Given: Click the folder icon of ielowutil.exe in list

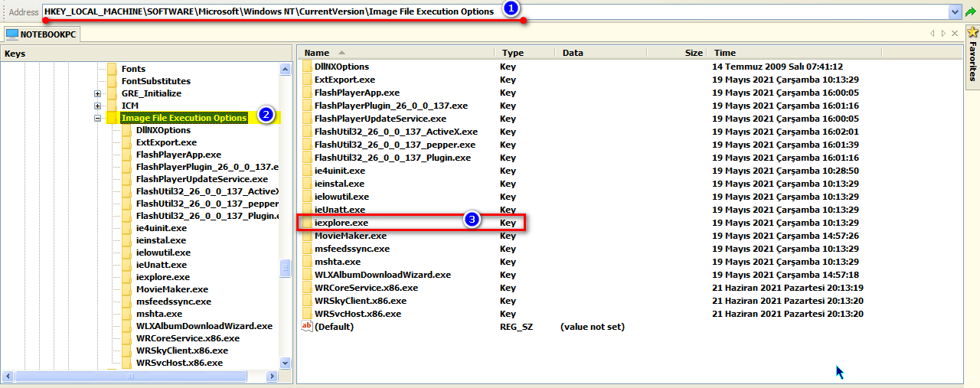Looking at the screenshot, I should tap(307, 197).
